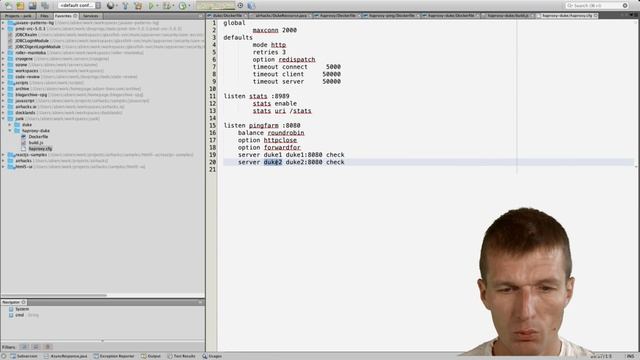Expand the docklands folder node

[x=4, y=113]
